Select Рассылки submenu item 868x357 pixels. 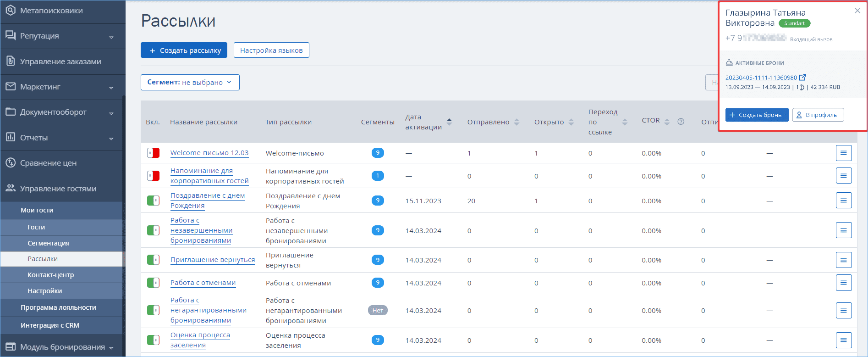(x=61, y=259)
